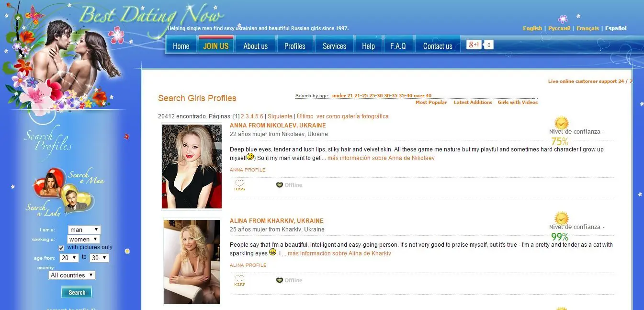Switch language to Español
This screenshot has width=644, height=310.
(x=616, y=28)
